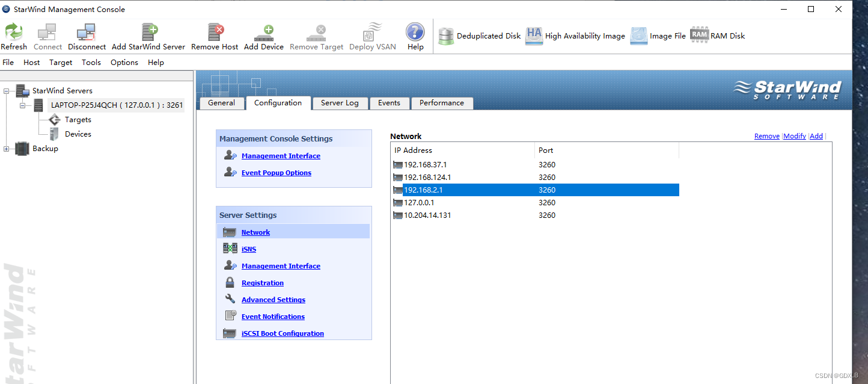Click the Connect toolbar icon

[47, 32]
